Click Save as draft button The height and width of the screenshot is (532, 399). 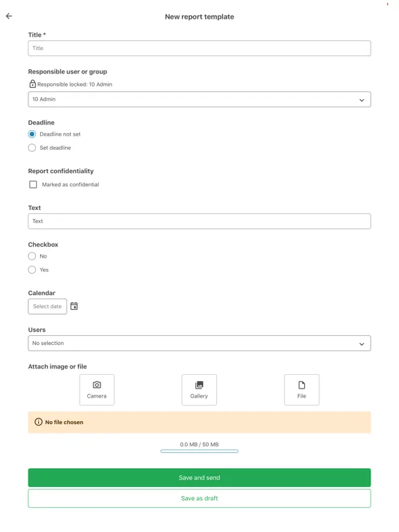(x=199, y=499)
